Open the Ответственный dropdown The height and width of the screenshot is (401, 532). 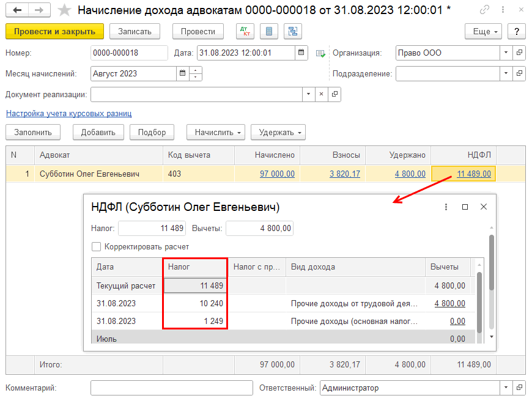506,388
